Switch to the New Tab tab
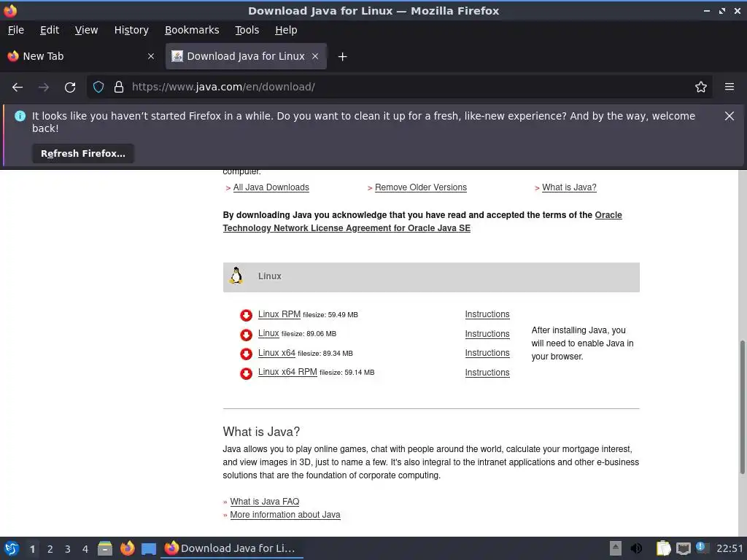This screenshot has width=747, height=560. tap(82, 56)
